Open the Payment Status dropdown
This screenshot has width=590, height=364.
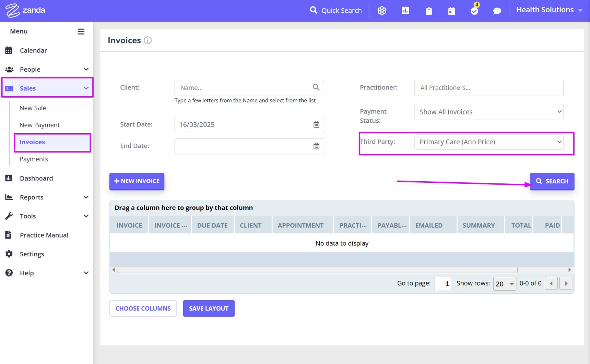[x=488, y=112]
